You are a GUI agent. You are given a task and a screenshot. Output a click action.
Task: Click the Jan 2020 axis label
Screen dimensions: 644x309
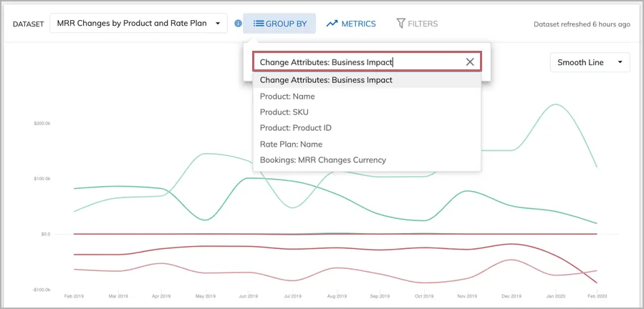pos(555,296)
